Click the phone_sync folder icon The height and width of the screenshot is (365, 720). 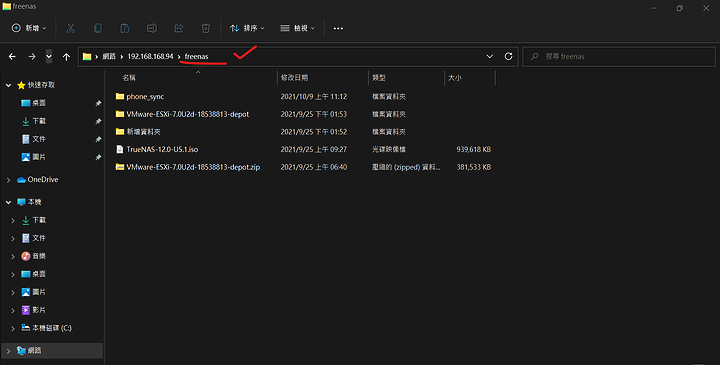click(120, 96)
